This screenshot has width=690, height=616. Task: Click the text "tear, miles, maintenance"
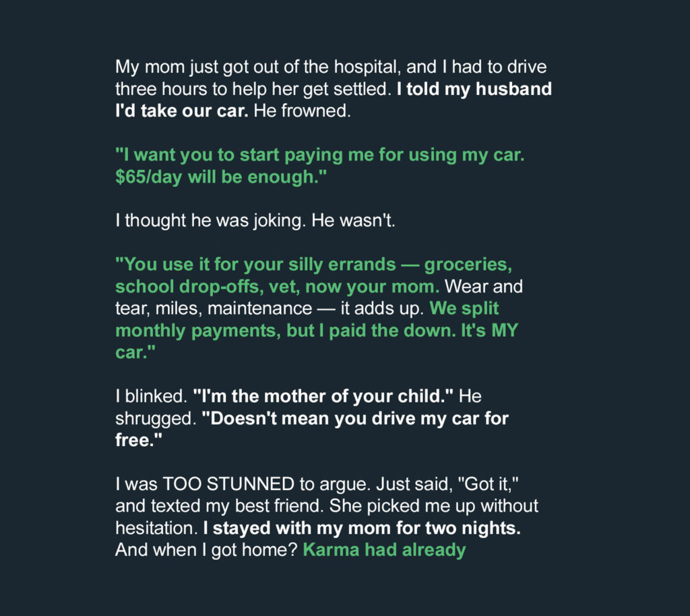[214, 309]
